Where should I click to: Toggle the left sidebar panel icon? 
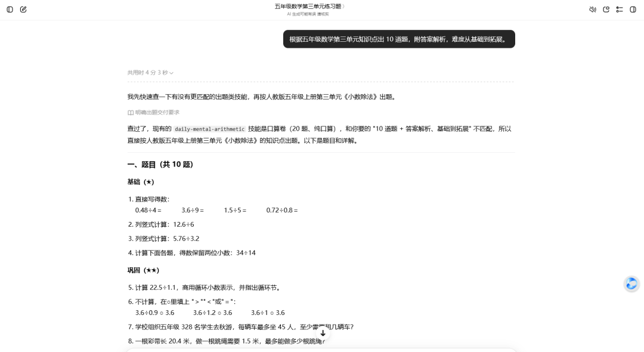10,10
